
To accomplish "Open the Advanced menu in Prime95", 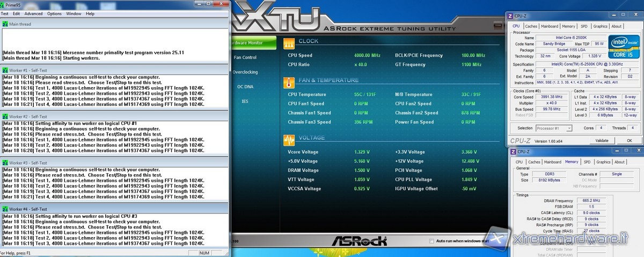I will coord(33,13).
